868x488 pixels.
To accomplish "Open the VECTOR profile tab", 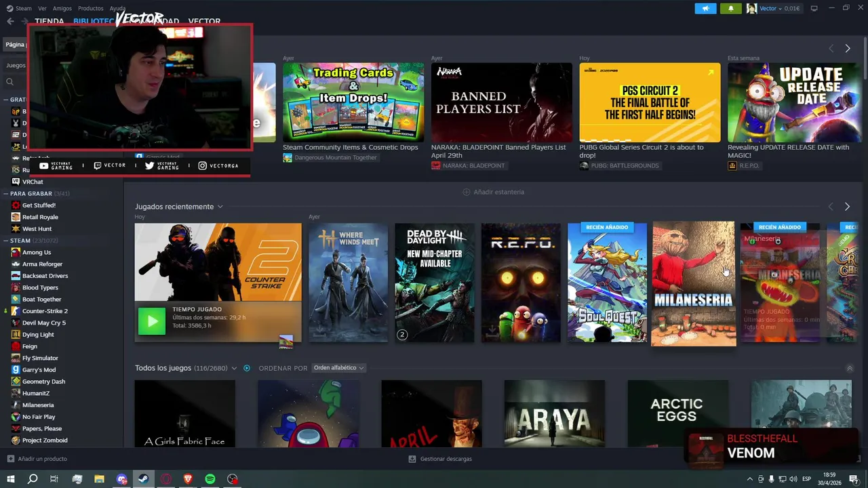I will [204, 21].
